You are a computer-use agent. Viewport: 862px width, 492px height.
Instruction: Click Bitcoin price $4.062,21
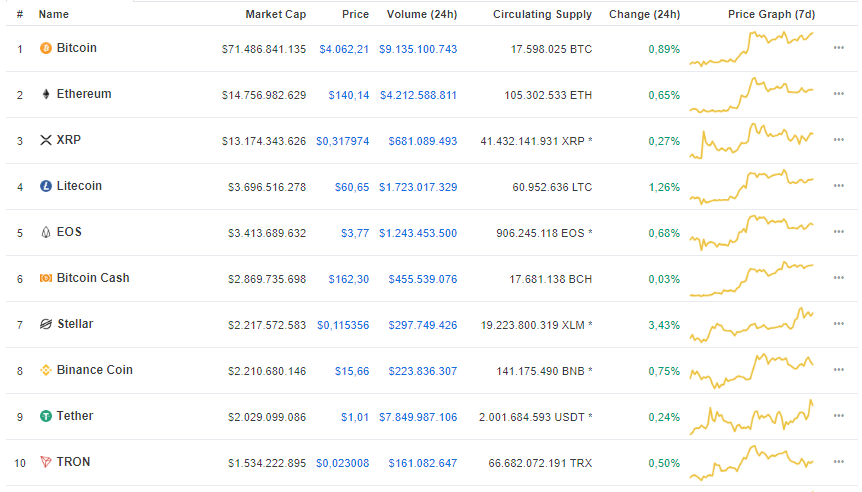coord(344,49)
